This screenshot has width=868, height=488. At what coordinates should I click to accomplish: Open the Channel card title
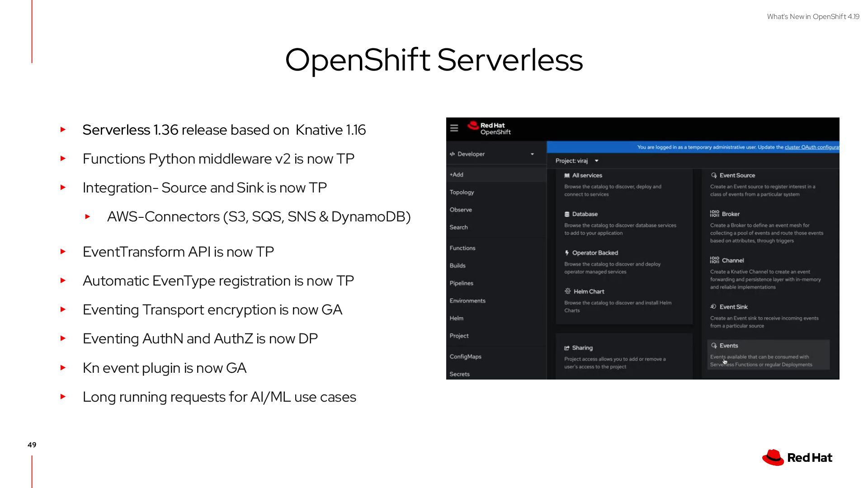coord(733,261)
